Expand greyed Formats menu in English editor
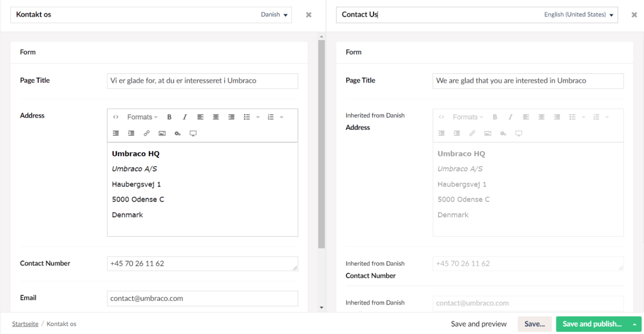Image resolution: width=644 pixels, height=334 pixels. click(468, 117)
